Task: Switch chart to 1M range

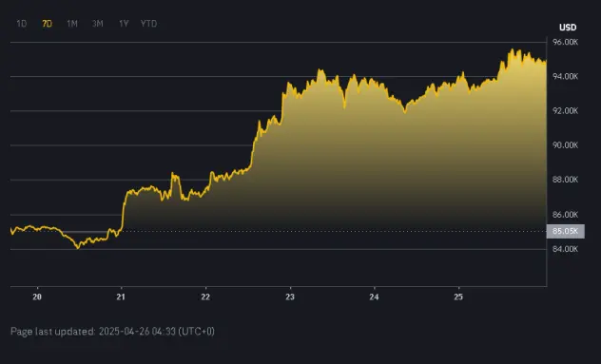Action: click(x=72, y=24)
